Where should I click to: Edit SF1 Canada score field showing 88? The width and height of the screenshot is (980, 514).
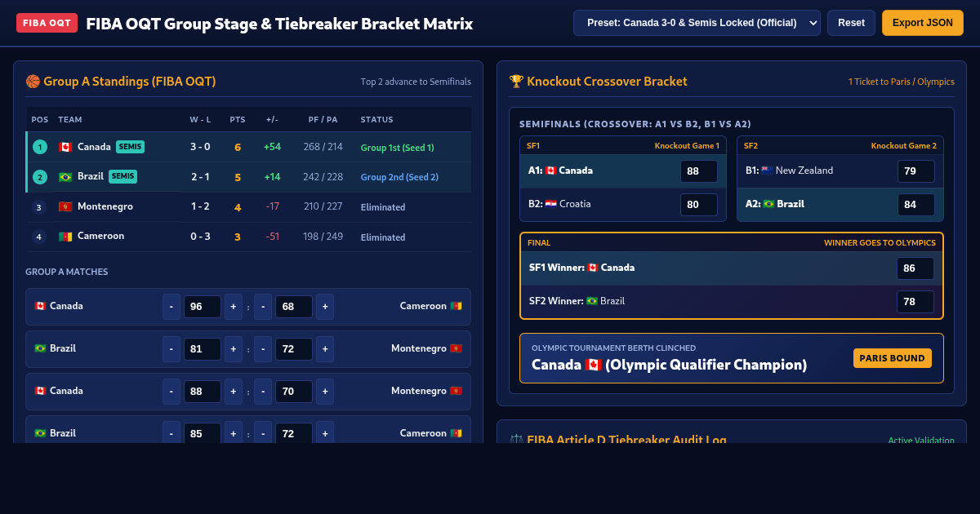[x=699, y=171]
